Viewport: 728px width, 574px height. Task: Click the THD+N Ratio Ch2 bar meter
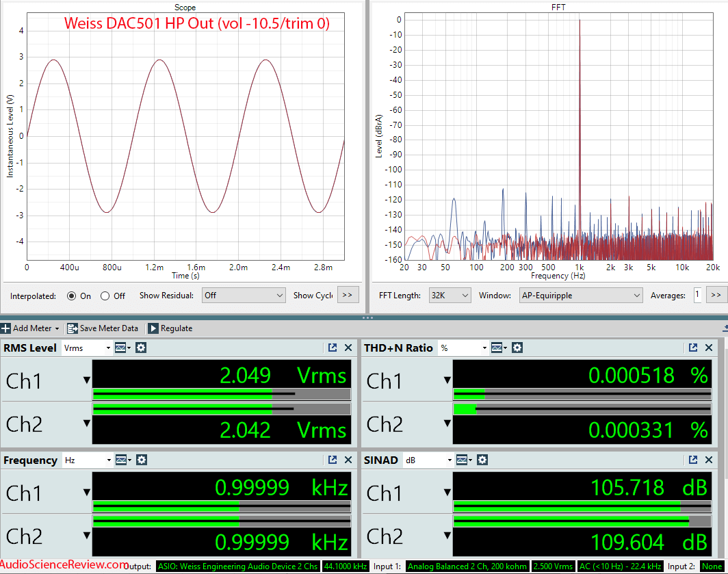(582, 409)
